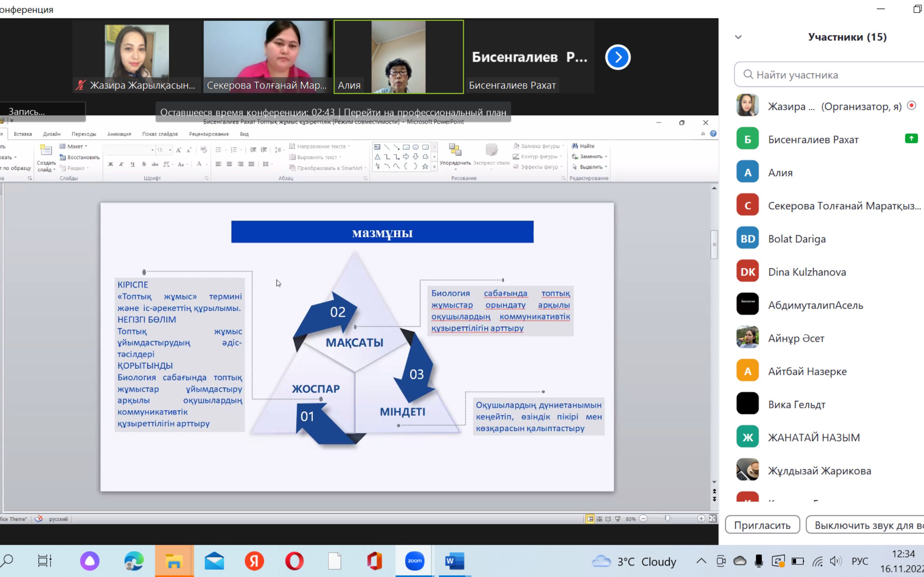Toggle bold (Ж) formatting
The height and width of the screenshot is (577, 924).
[110, 164]
